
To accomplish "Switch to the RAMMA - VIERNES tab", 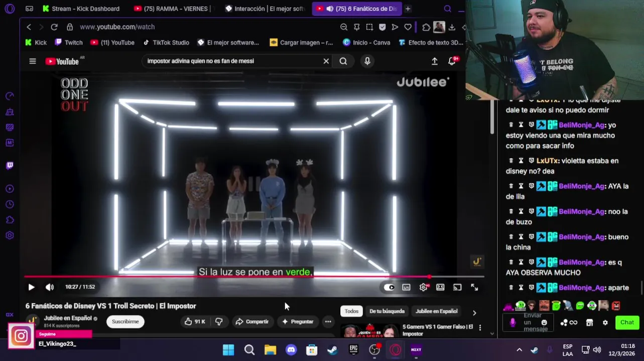I will tap(174, 9).
